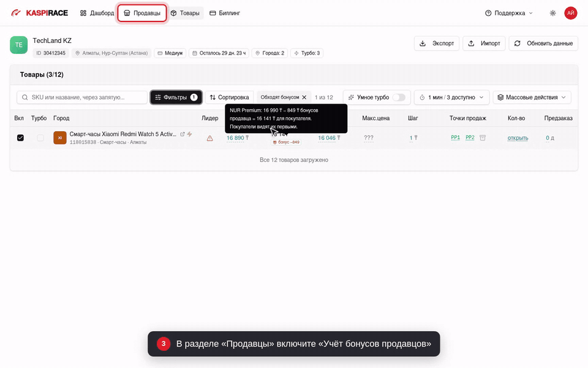Enable Турбо checkbox for Xiaomi watch

pyautogui.click(x=40, y=138)
